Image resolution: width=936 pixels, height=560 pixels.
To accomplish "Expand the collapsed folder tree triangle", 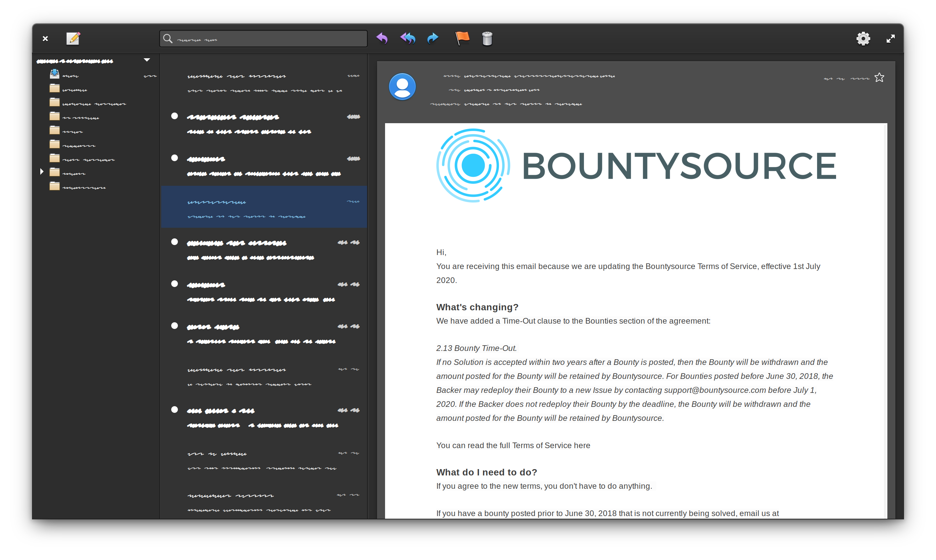I will pyautogui.click(x=42, y=172).
